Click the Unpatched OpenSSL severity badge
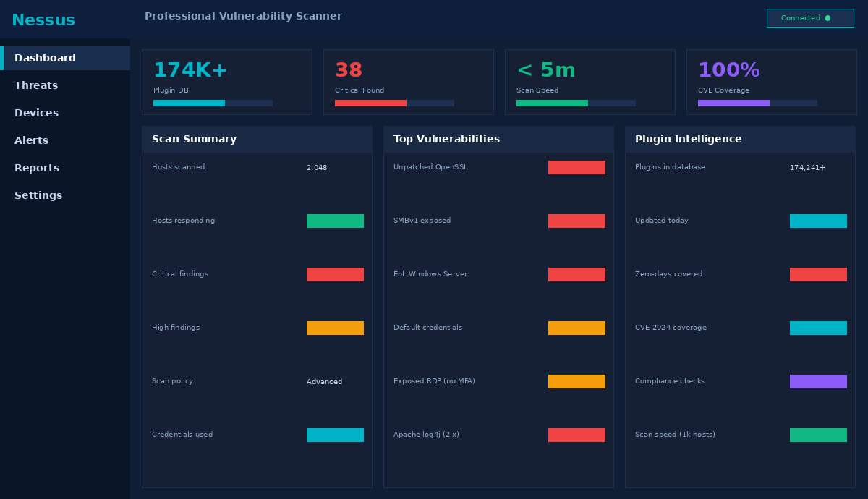868x499 pixels. [x=576, y=167]
